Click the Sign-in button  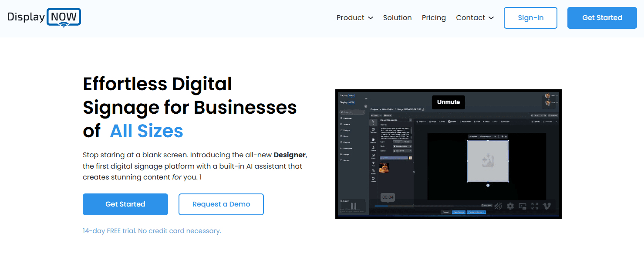(530, 18)
